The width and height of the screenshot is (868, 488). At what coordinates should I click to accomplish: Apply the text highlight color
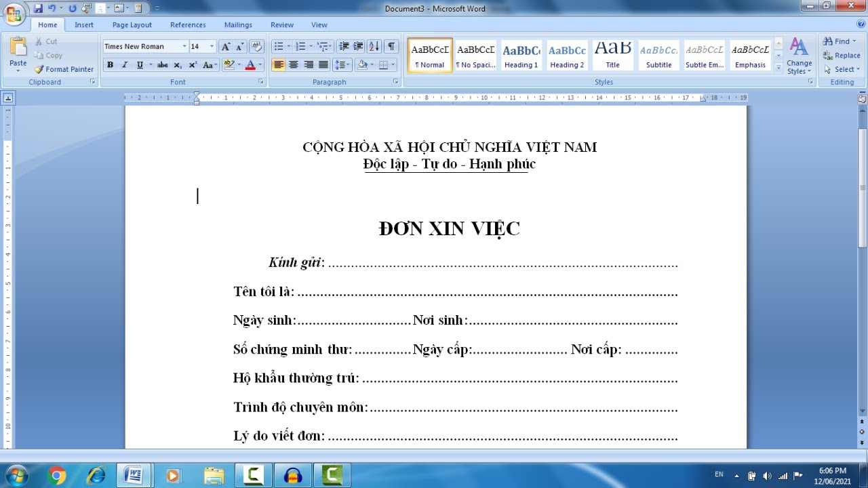[229, 65]
